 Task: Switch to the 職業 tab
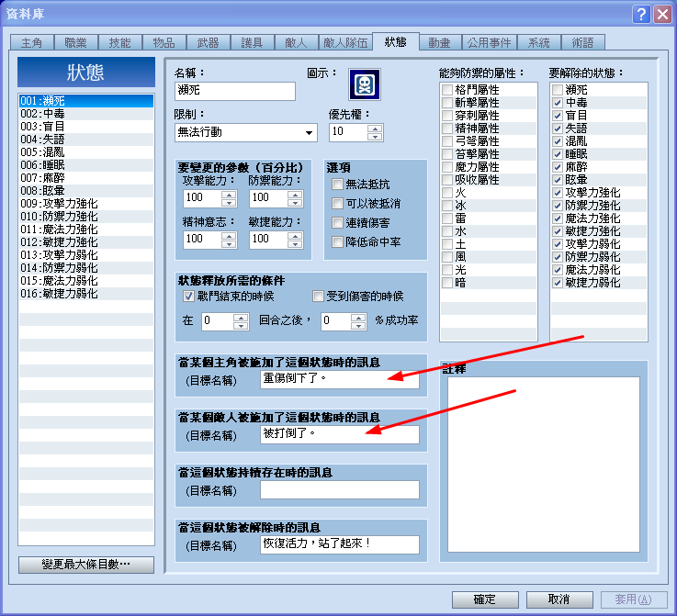[x=75, y=43]
